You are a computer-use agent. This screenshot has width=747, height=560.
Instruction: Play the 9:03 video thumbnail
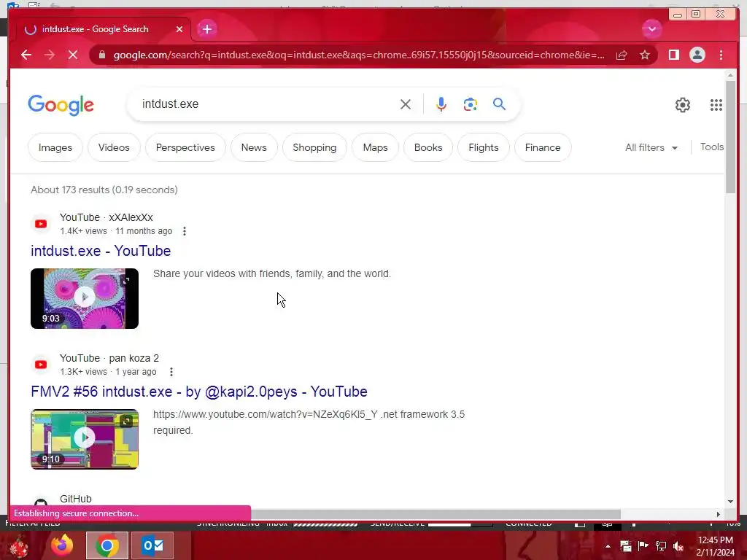(x=85, y=298)
